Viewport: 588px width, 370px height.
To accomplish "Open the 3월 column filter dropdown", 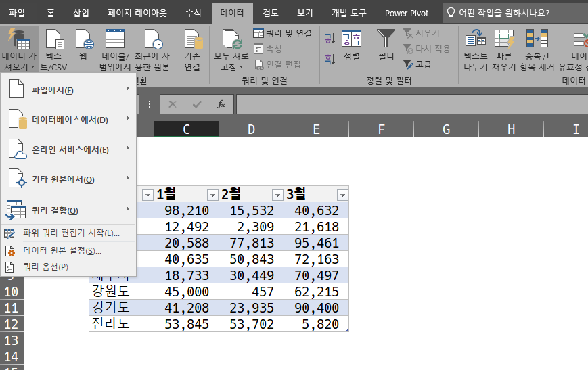I will 342,195.
